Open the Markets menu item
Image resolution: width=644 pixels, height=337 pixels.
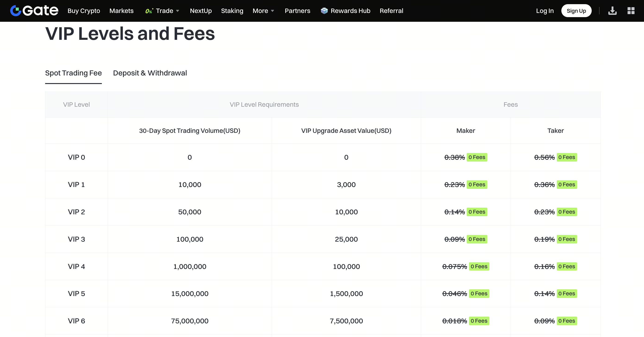click(x=121, y=11)
